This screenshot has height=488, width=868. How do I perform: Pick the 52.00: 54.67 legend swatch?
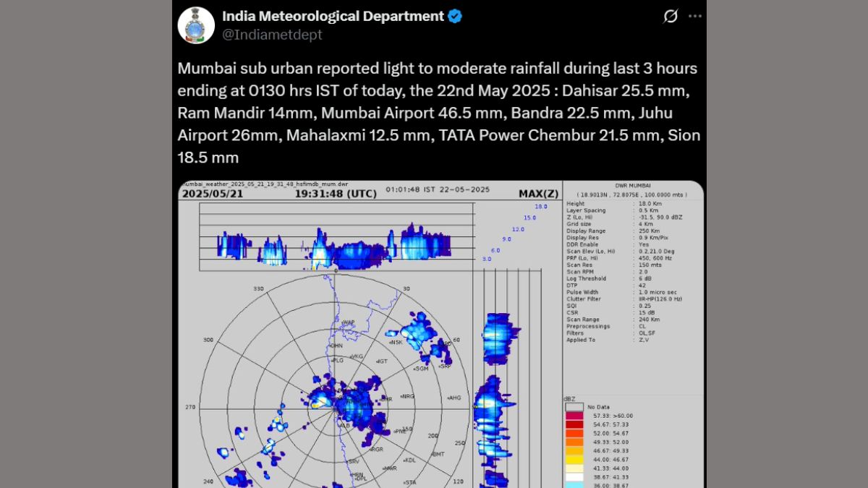(x=574, y=433)
